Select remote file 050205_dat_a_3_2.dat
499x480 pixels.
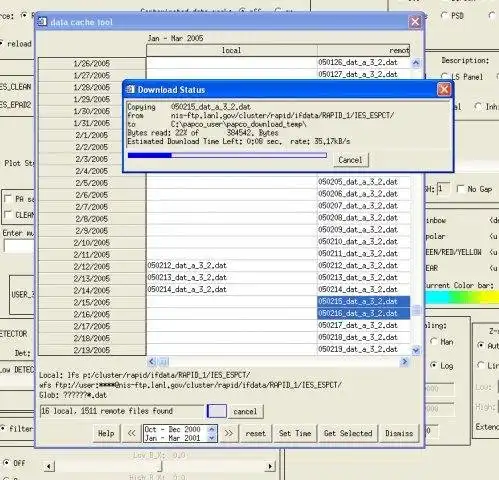pyautogui.click(x=363, y=182)
